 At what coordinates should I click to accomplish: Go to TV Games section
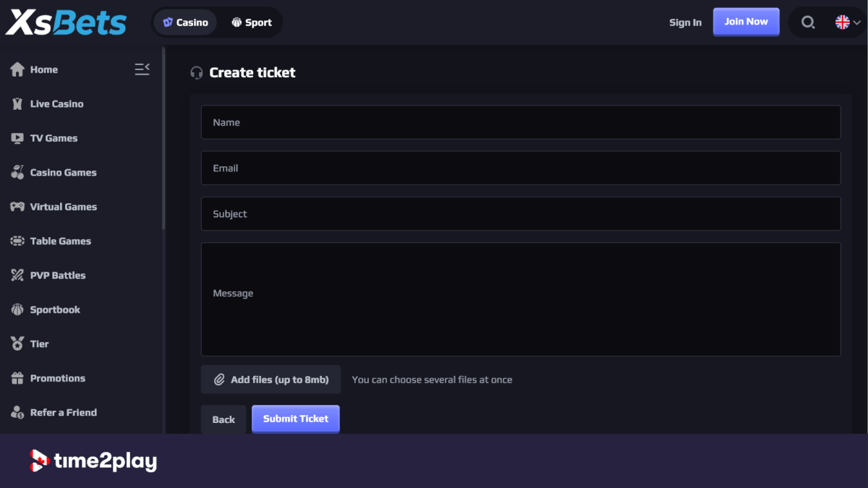[x=54, y=138]
